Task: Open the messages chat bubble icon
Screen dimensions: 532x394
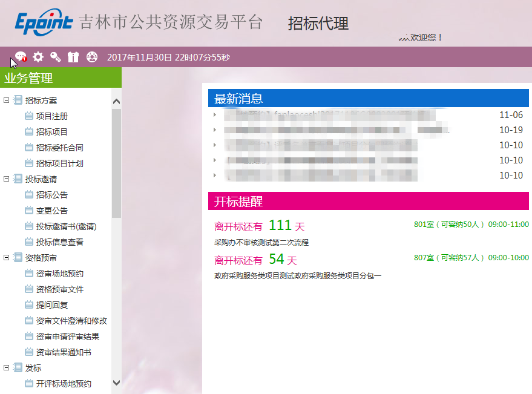Action: tap(21, 57)
